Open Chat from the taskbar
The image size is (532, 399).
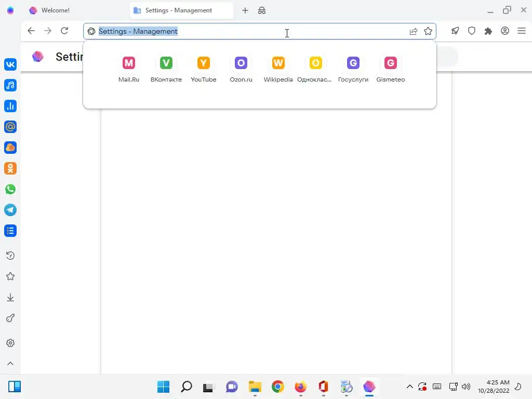[232, 387]
